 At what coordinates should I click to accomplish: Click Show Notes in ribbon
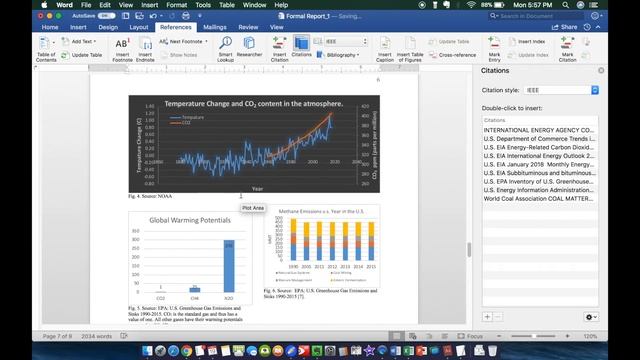tap(179, 55)
